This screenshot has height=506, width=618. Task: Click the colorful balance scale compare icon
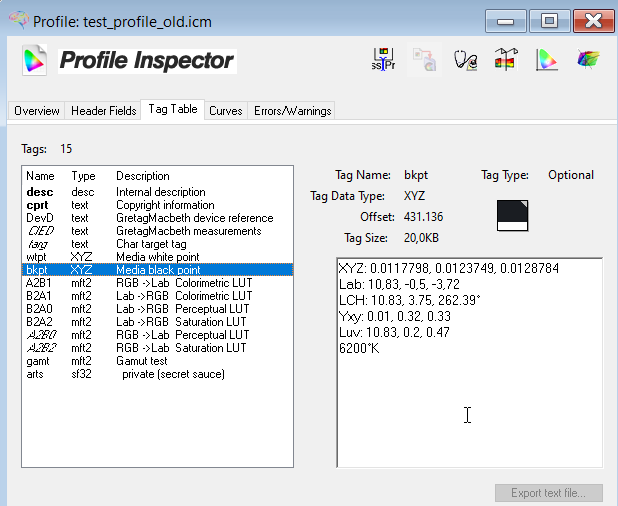click(506, 60)
